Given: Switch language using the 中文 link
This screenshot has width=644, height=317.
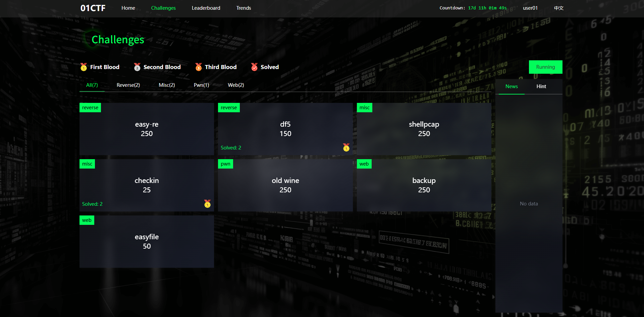Looking at the screenshot, I should pos(558,8).
